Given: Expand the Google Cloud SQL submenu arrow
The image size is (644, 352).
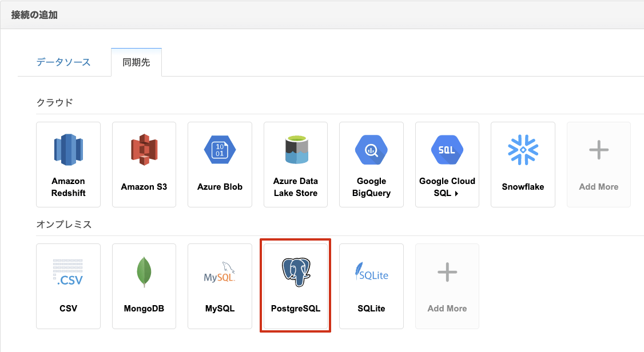Looking at the screenshot, I should pos(456,194).
